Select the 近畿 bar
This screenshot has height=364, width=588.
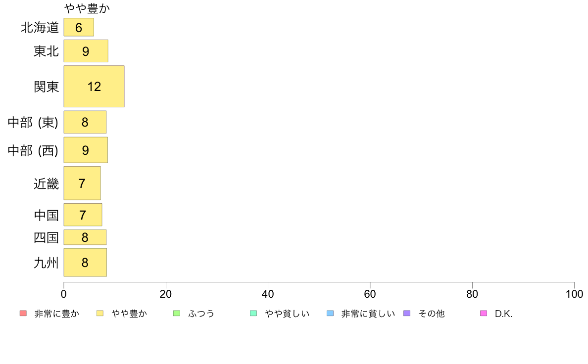82,183
